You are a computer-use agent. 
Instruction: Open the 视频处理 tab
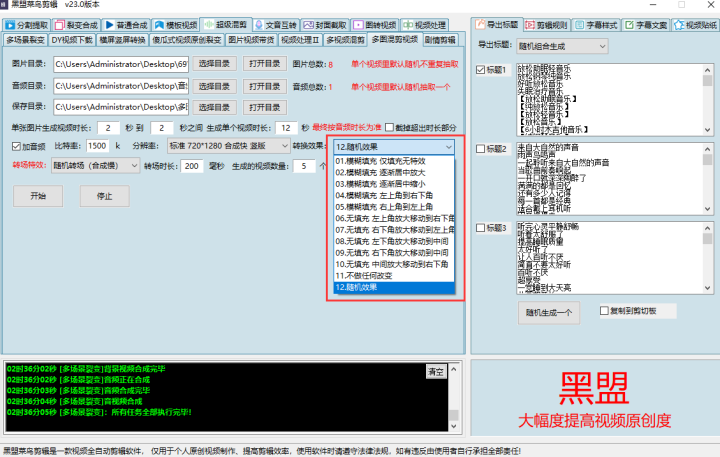click(x=425, y=25)
